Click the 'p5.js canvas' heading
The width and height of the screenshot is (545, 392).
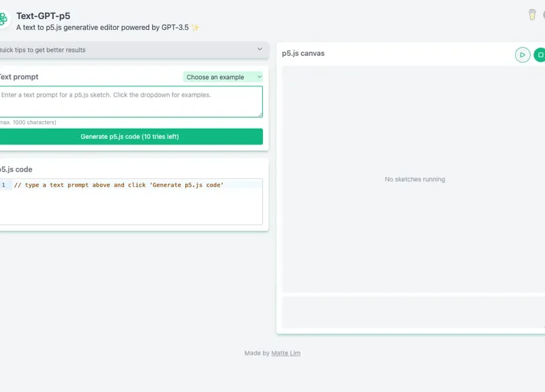click(x=303, y=54)
